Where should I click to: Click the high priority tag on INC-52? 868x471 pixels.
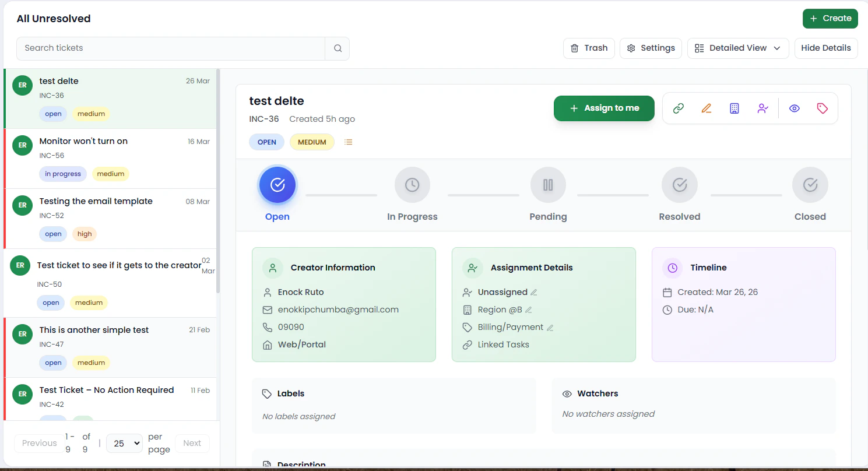click(x=85, y=234)
